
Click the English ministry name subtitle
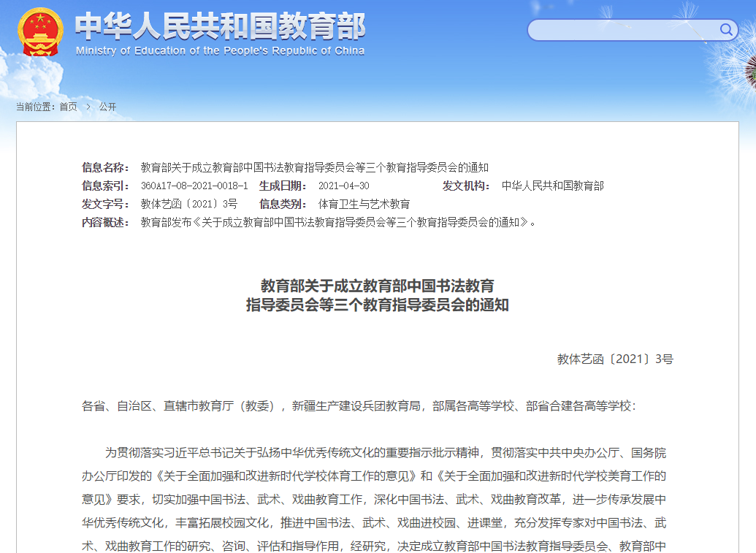[220, 50]
